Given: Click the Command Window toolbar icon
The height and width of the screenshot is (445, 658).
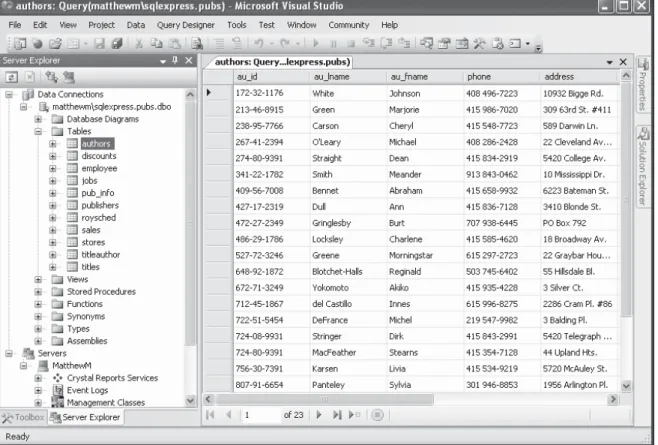Looking at the screenshot, I should 515,43.
